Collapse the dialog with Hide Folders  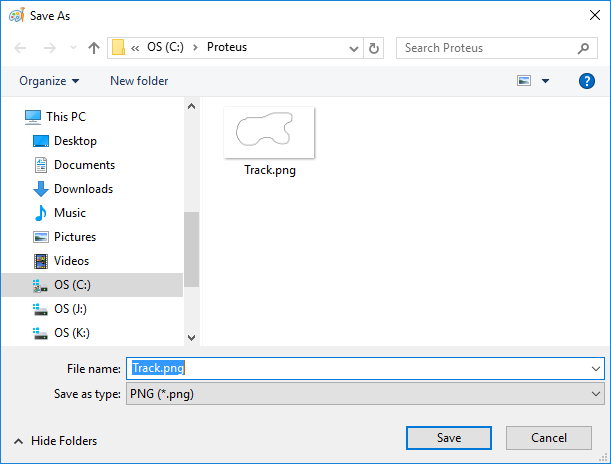point(56,440)
